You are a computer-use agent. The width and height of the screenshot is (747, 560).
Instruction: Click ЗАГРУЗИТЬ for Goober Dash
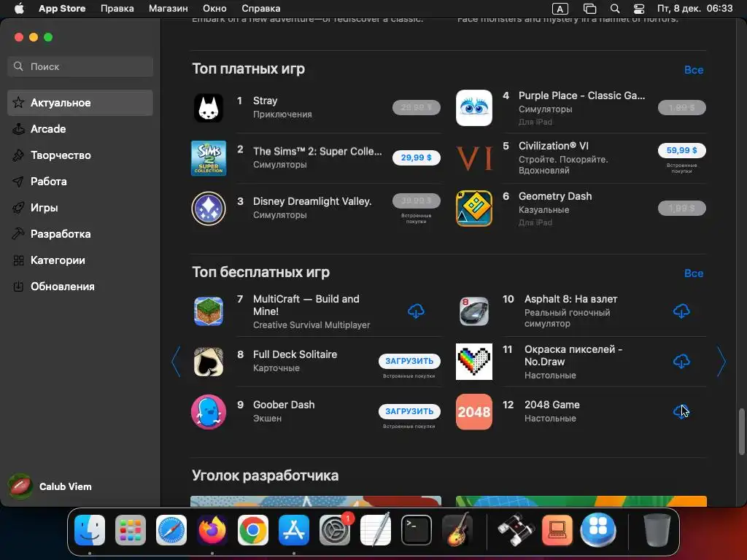tap(409, 411)
